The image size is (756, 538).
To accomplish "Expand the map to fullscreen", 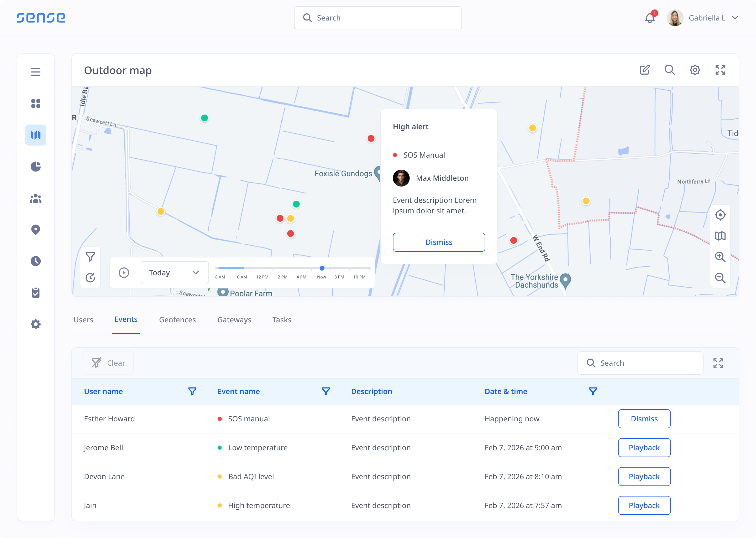I will click(720, 70).
